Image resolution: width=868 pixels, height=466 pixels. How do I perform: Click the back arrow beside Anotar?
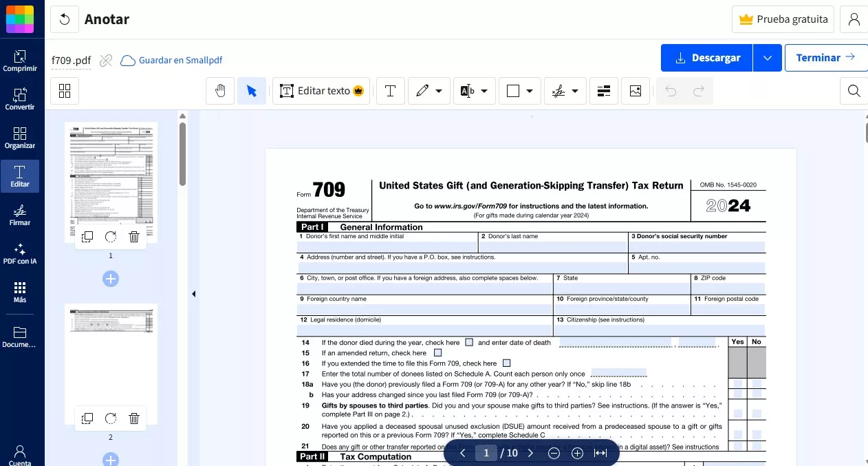65,19
